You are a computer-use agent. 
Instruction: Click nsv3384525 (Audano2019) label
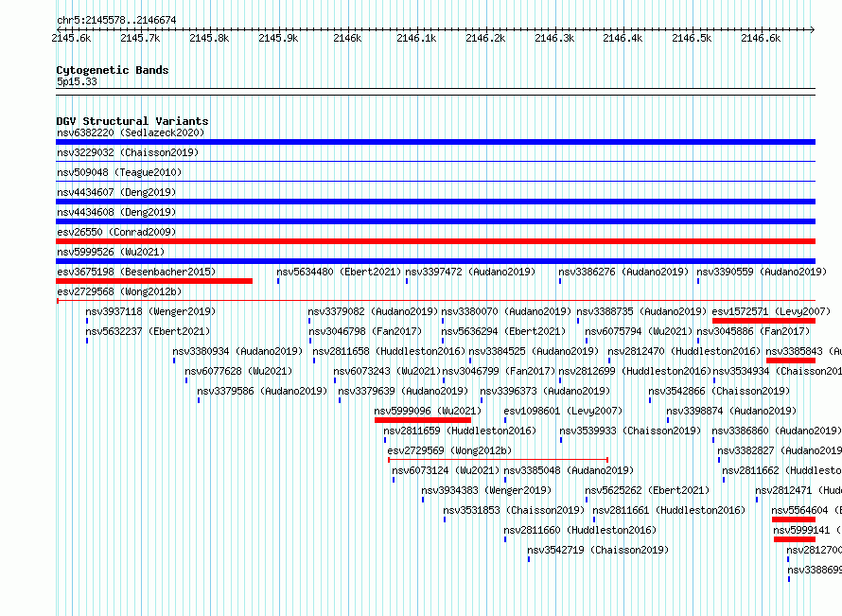[534, 351]
